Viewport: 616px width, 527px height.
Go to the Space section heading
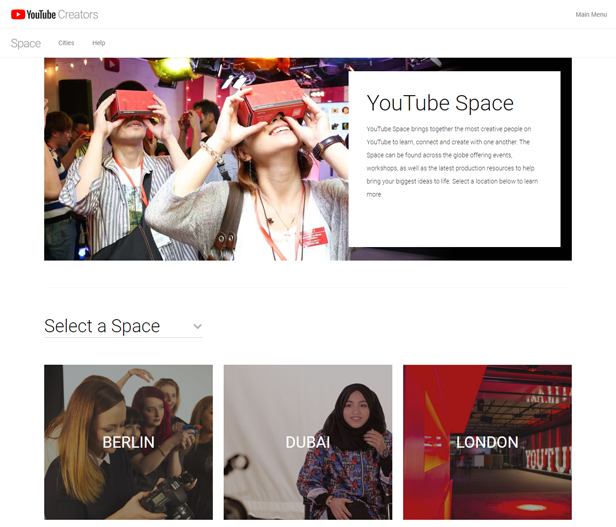tap(26, 43)
